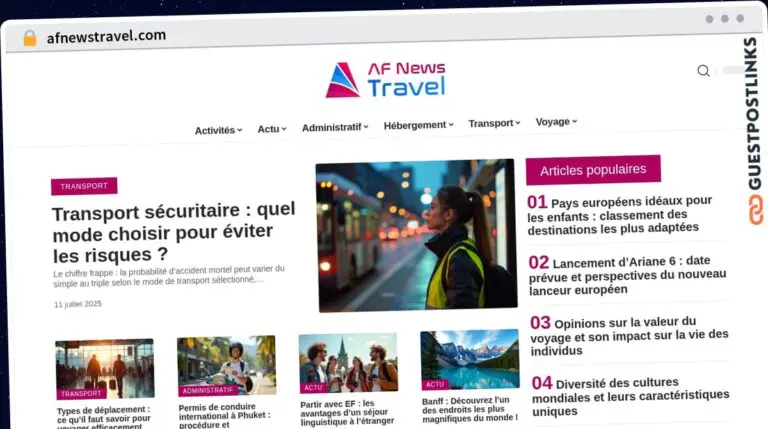
Task: Expand the Administratif dropdown menu
Action: point(335,127)
